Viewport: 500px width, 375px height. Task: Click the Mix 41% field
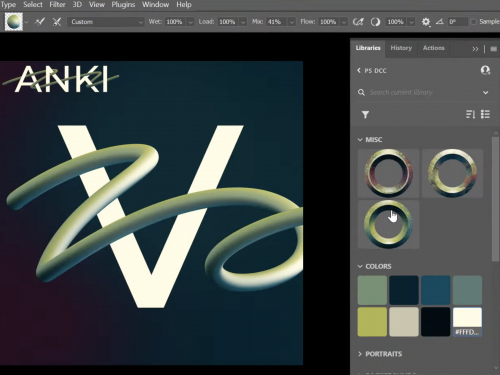click(277, 22)
